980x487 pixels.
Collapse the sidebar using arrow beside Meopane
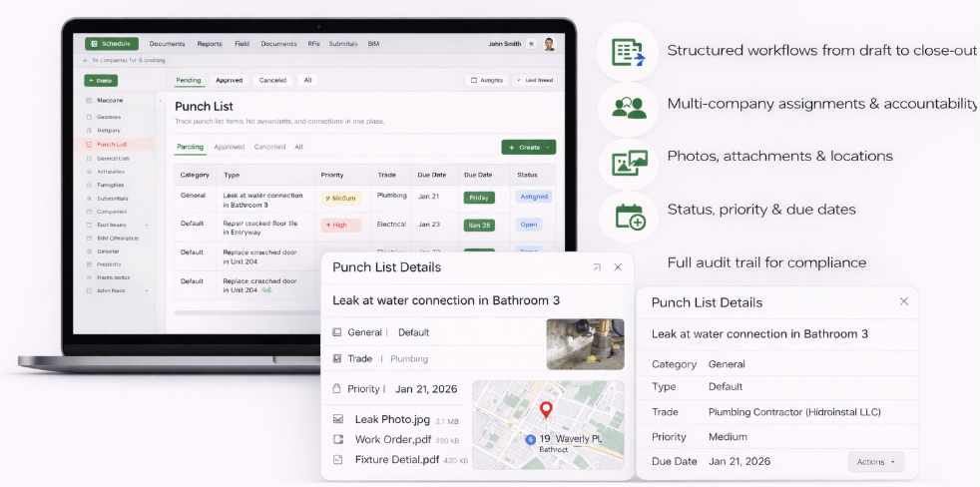click(x=161, y=100)
